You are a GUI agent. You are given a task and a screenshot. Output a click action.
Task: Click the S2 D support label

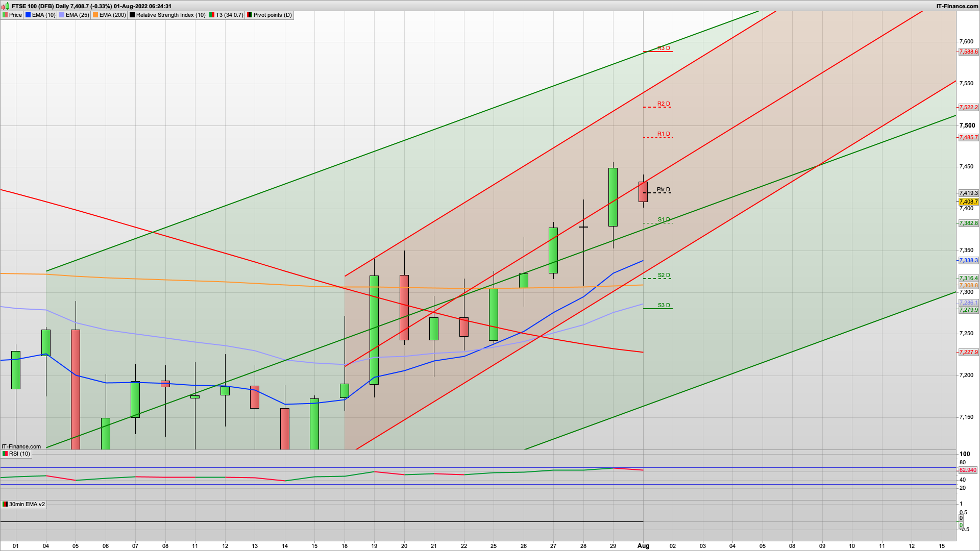pos(664,275)
